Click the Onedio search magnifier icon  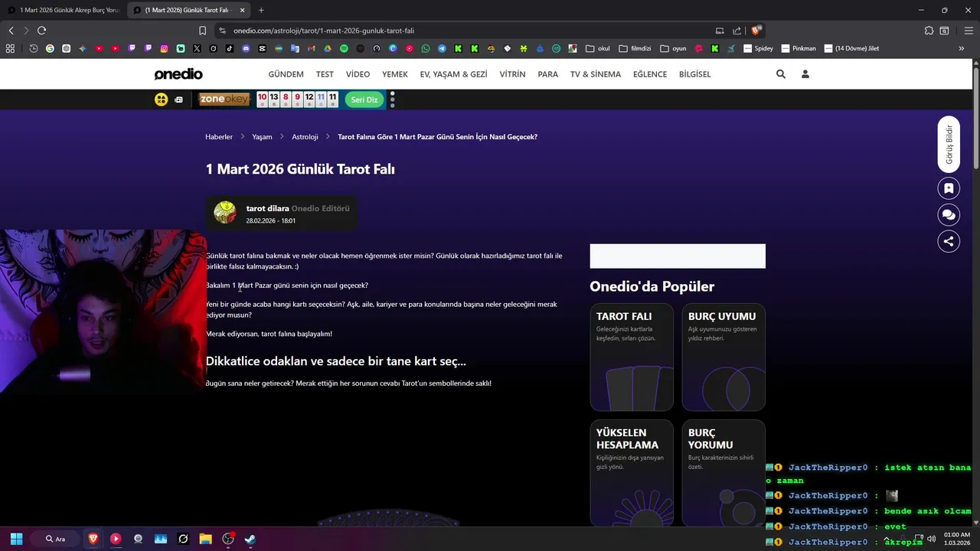781,74
